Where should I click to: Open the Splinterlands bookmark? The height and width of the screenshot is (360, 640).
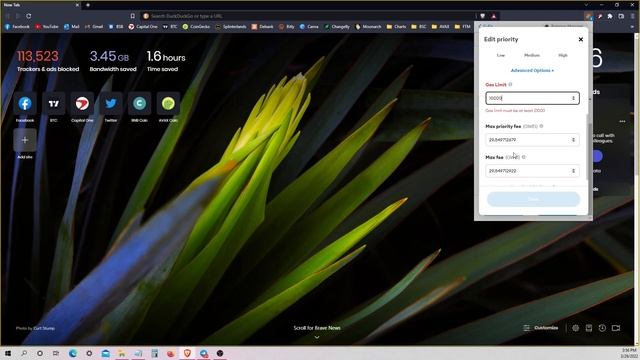click(231, 27)
